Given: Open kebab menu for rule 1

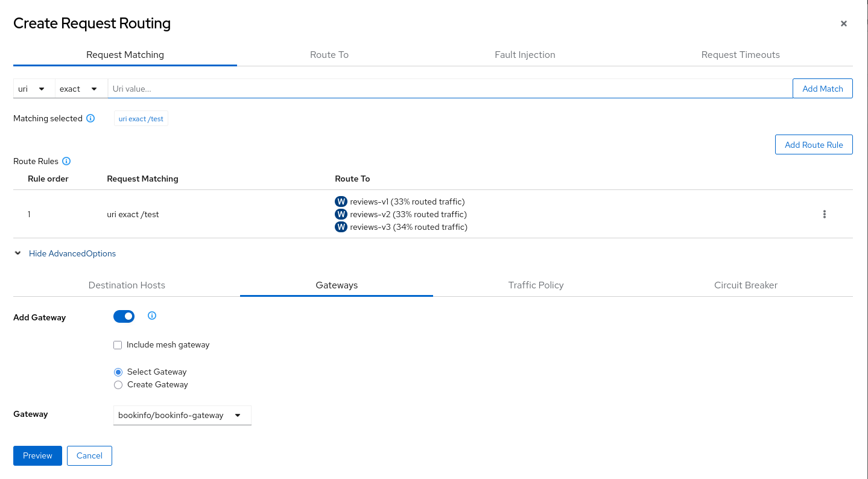Looking at the screenshot, I should (824, 214).
